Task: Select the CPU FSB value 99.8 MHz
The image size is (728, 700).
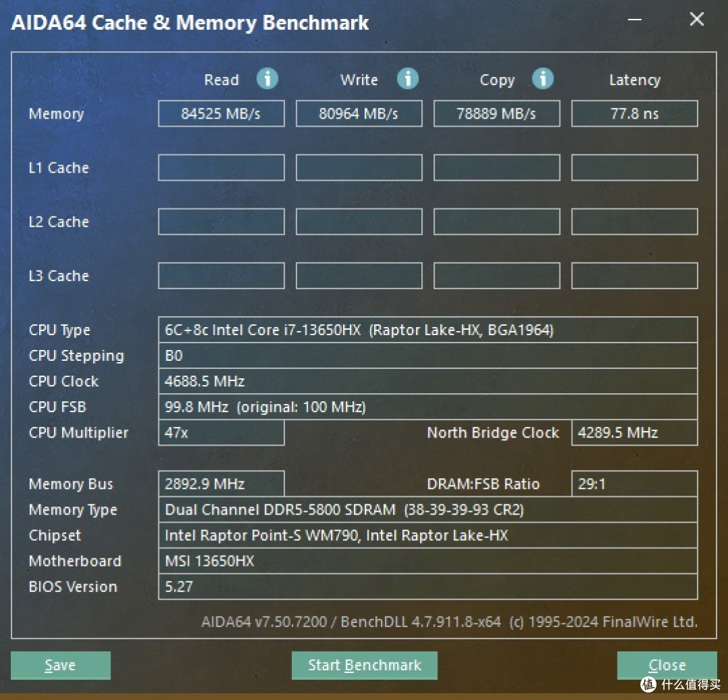Action: pyautogui.click(x=427, y=407)
